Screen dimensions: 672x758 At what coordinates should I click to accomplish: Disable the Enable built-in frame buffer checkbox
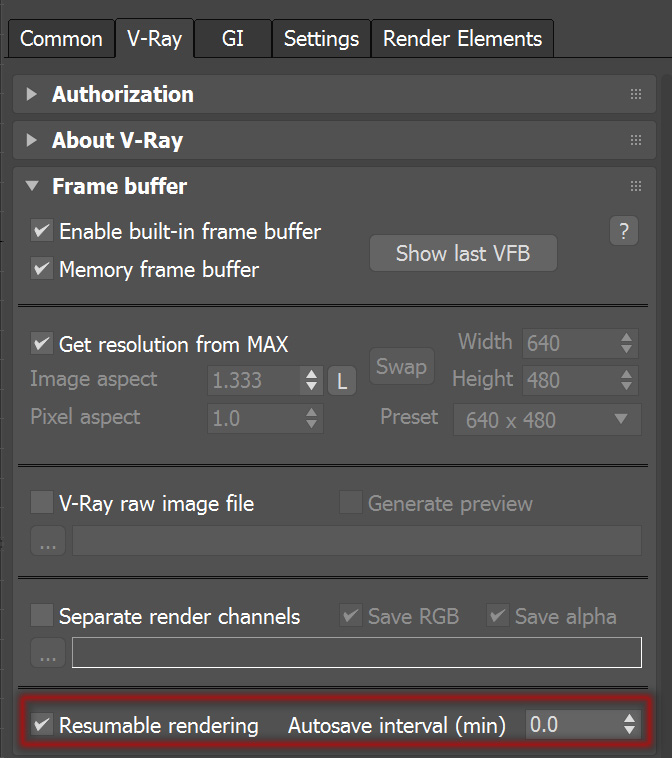point(42,231)
